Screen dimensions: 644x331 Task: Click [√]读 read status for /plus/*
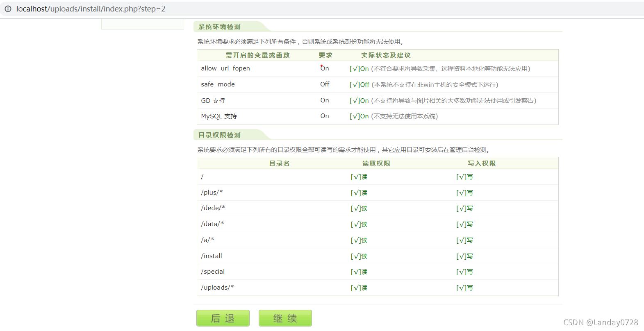click(359, 193)
